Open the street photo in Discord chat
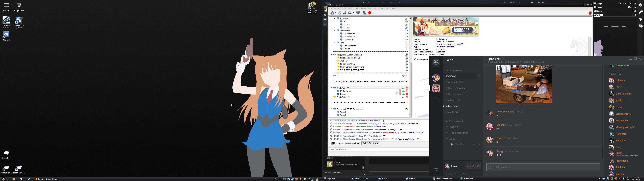The height and width of the screenshot is (181, 644). [x=524, y=84]
